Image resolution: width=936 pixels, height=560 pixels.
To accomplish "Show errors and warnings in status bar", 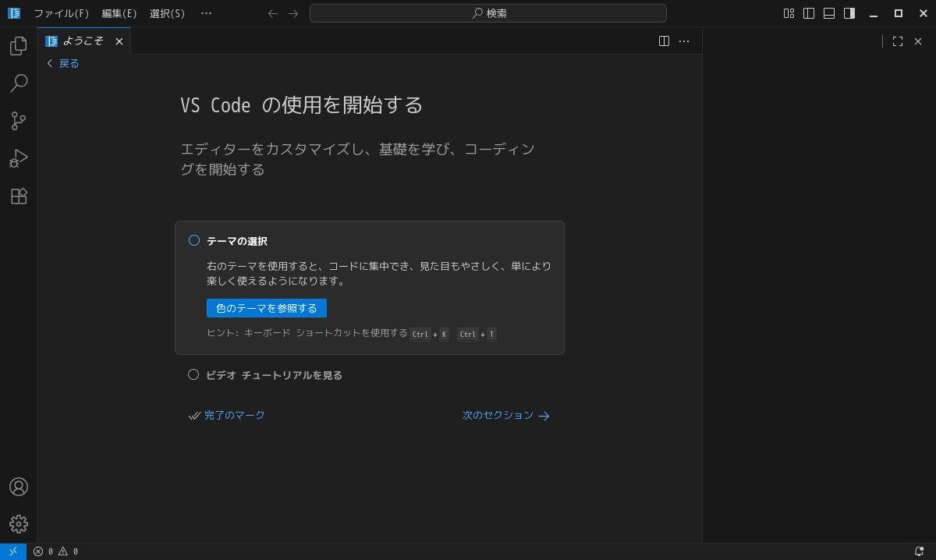I will [55, 551].
